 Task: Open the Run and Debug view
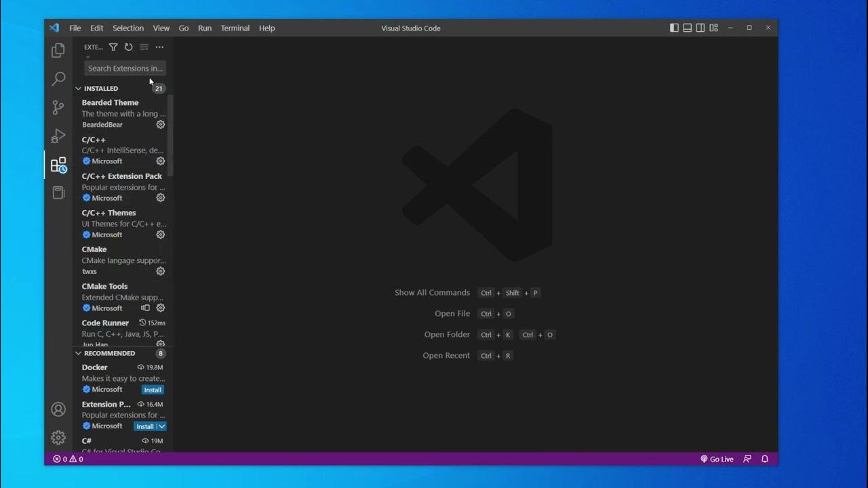pos(58,136)
